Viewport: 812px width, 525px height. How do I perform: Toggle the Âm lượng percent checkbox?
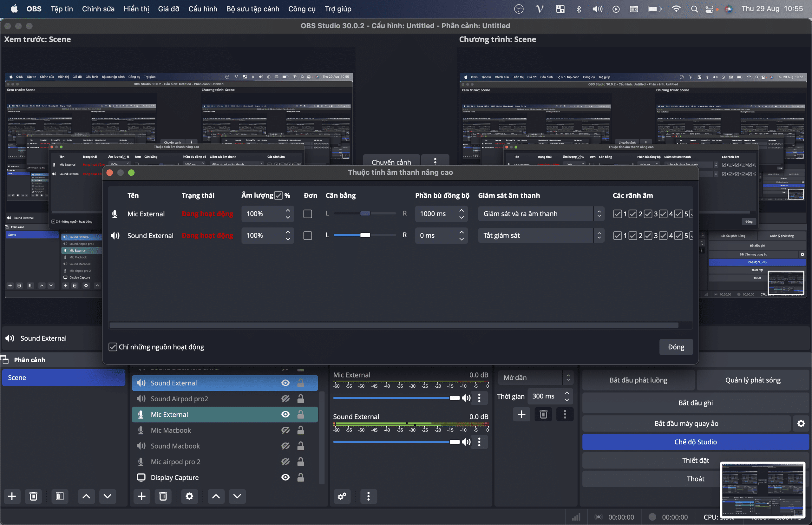[278, 195]
